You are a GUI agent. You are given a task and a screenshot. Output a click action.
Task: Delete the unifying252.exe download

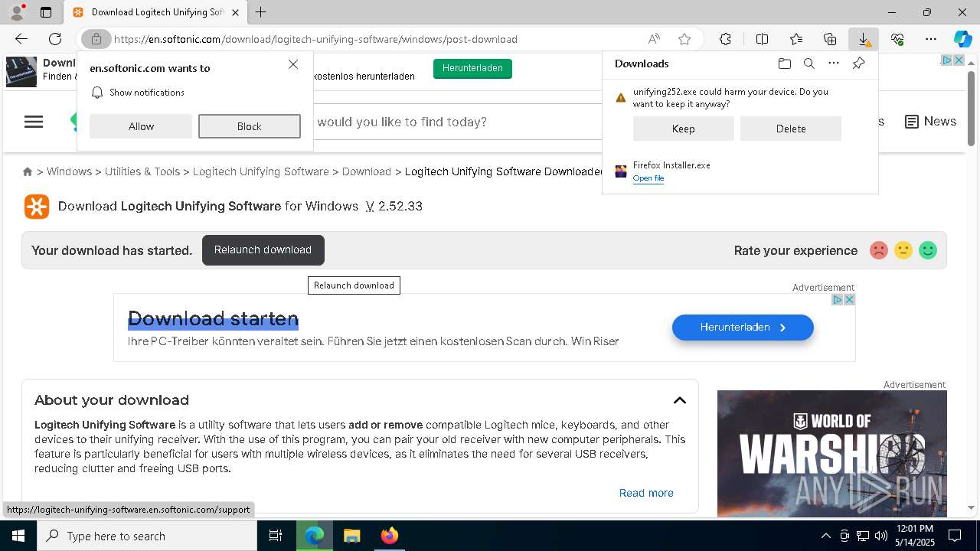click(791, 129)
